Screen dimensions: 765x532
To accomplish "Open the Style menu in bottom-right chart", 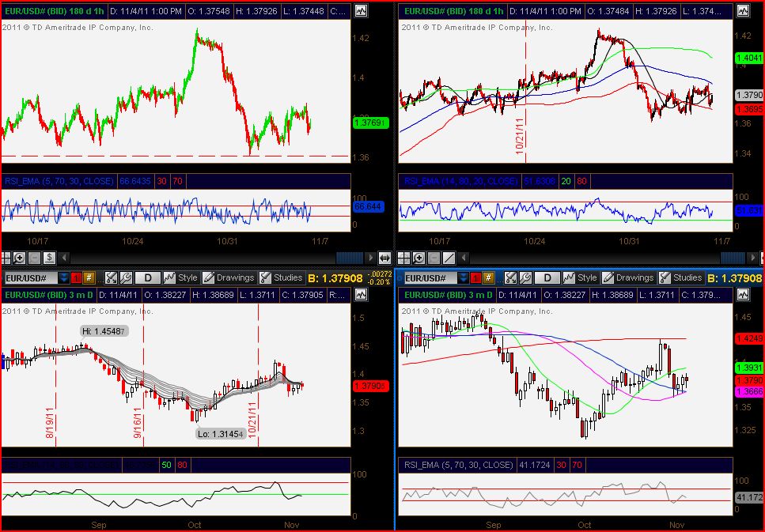I will pyautogui.click(x=580, y=278).
